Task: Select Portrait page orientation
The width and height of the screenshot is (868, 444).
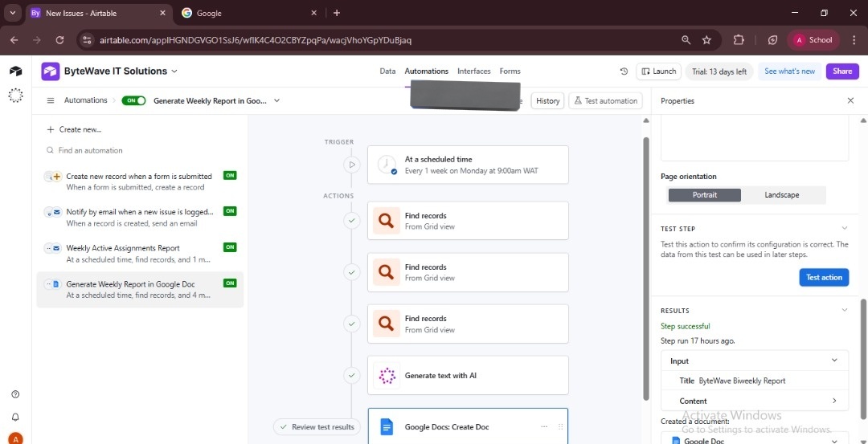Action: (x=704, y=194)
